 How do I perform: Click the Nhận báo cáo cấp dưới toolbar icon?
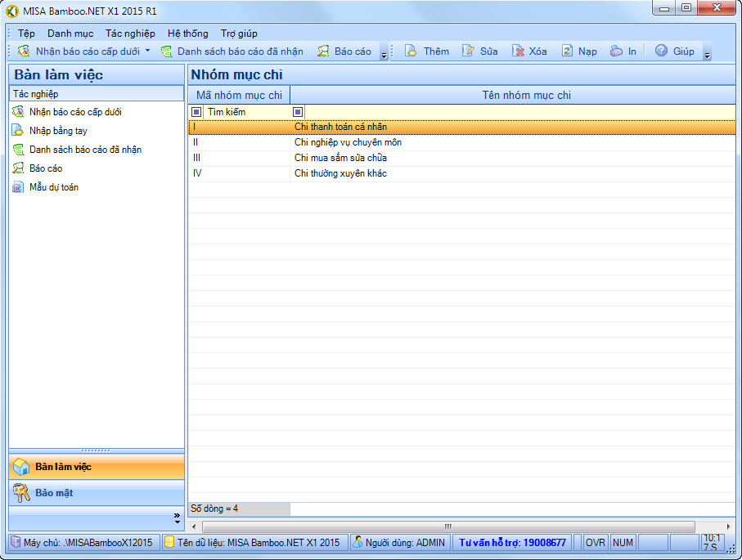24,51
